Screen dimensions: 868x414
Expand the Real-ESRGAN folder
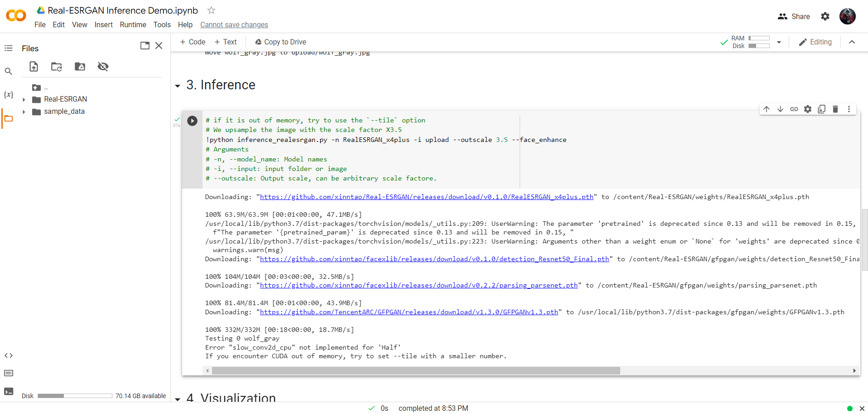24,99
